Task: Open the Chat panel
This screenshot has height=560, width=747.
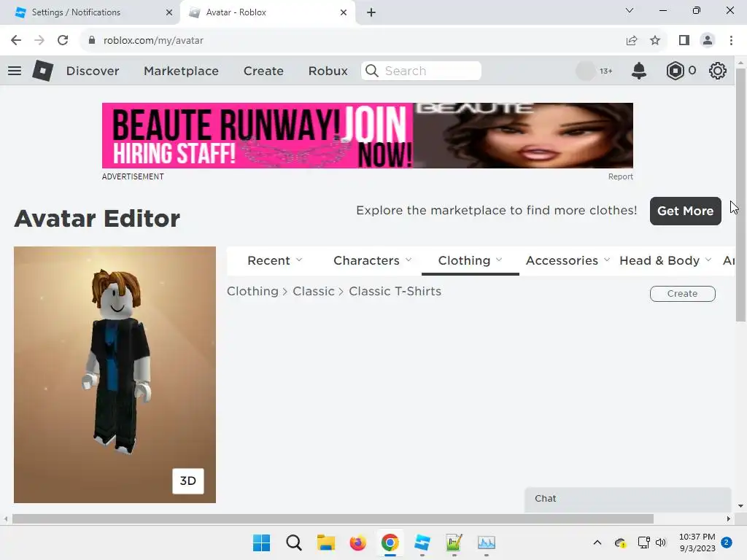Action: [x=628, y=499]
